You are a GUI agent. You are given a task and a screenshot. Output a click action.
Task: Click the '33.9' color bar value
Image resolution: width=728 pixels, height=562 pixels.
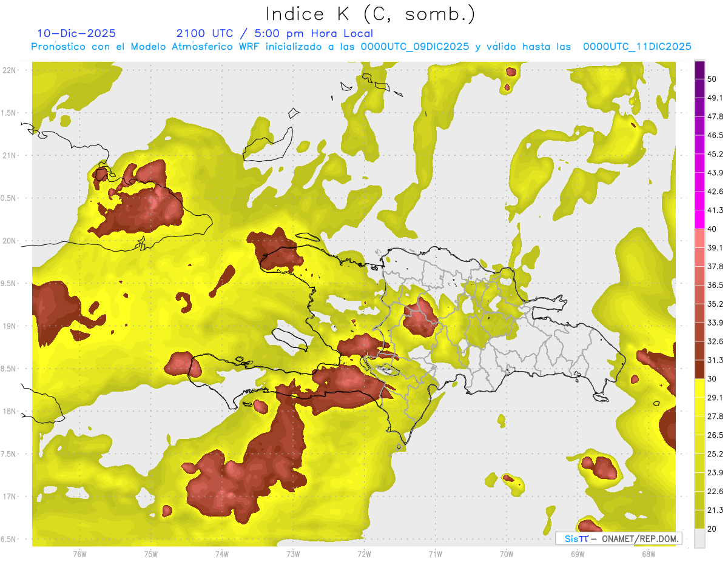coord(715,323)
